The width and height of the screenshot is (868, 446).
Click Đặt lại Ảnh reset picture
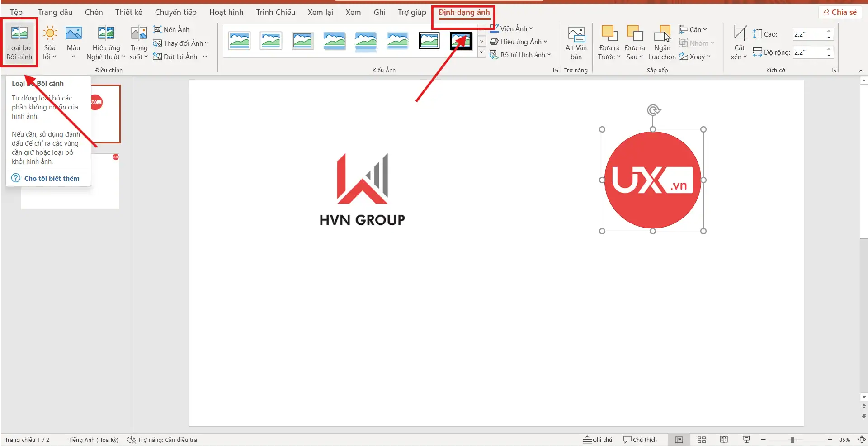point(175,57)
